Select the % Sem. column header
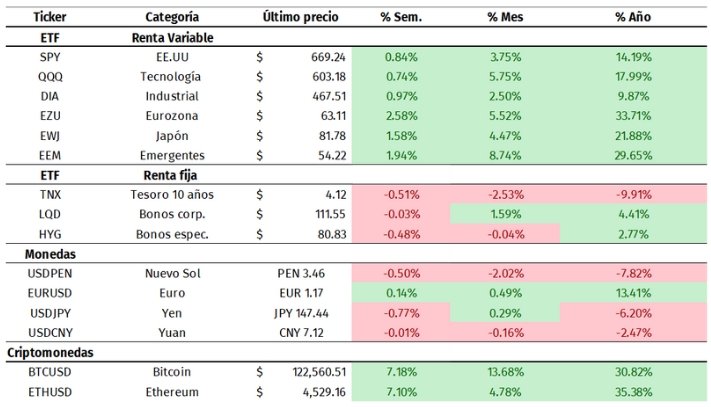This screenshot has width=711, height=407. click(x=401, y=17)
